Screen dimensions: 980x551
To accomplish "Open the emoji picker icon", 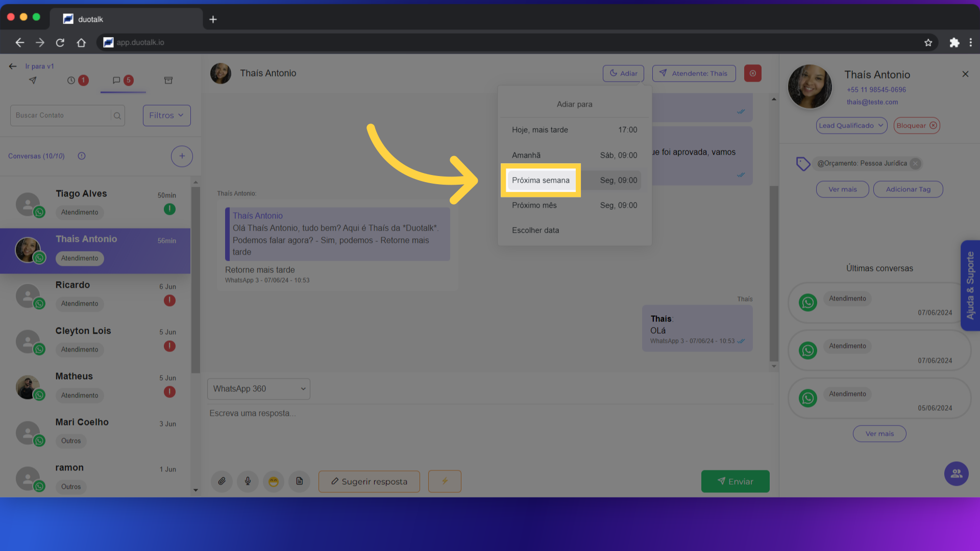I will point(274,481).
